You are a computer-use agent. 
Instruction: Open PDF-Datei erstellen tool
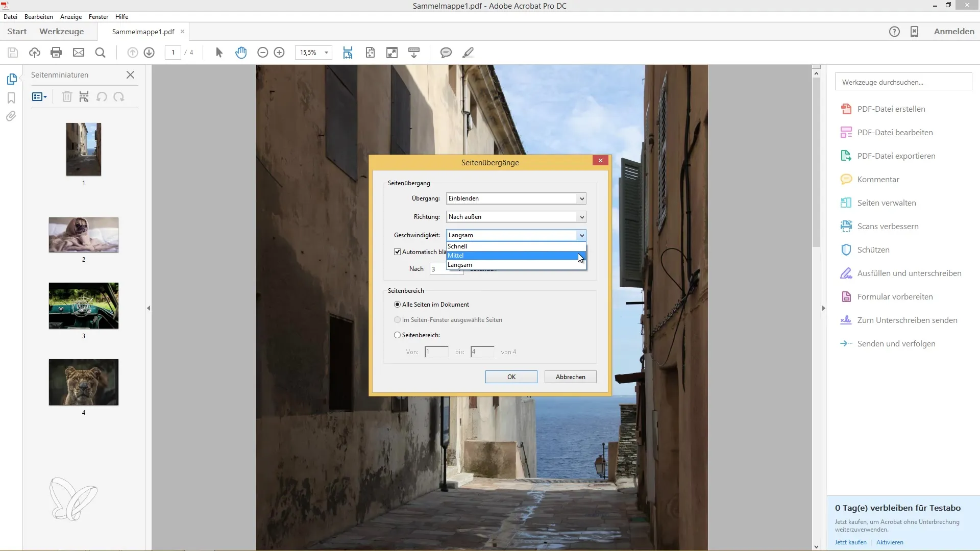(891, 109)
